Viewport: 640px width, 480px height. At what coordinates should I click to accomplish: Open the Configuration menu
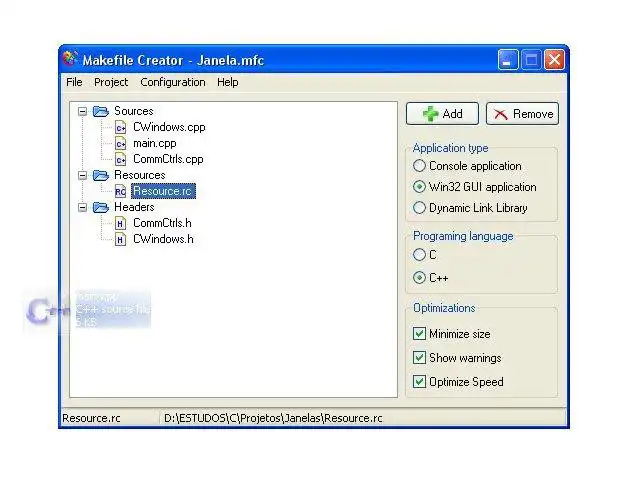173,82
